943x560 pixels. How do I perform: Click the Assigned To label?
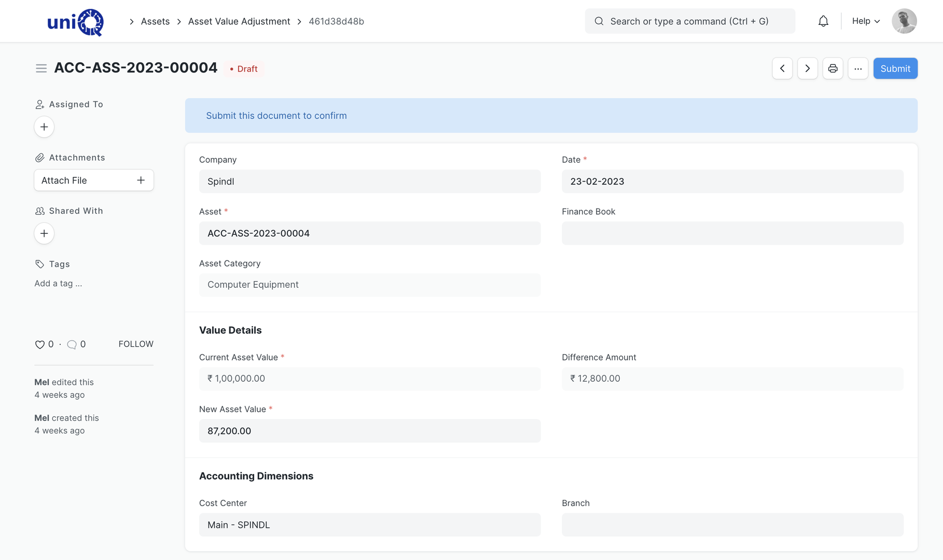[x=76, y=104]
